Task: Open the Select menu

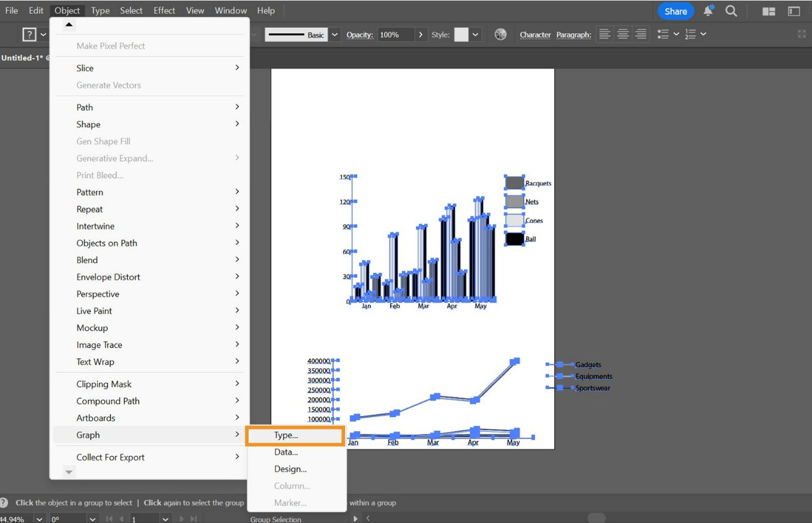Action: tap(130, 11)
